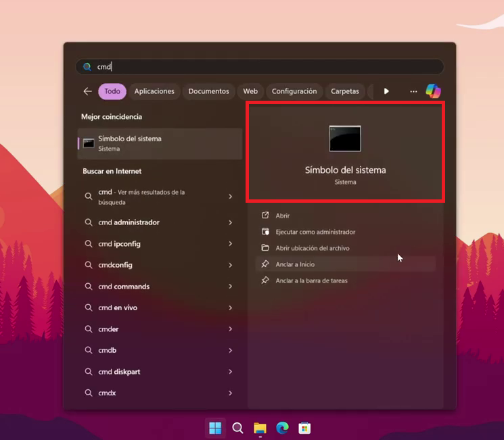Image resolution: width=504 pixels, height=440 pixels.
Task: Launch Microsoft Edge from the taskbar
Action: (282, 428)
